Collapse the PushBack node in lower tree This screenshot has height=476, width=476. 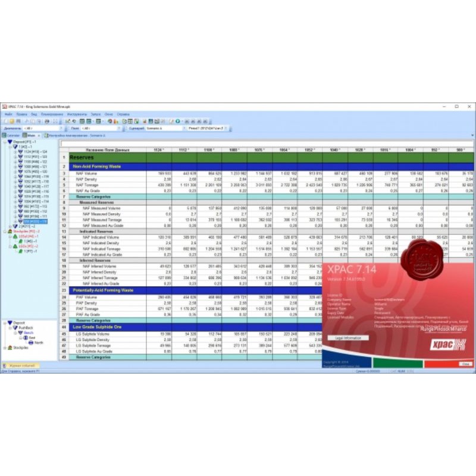[10, 328]
